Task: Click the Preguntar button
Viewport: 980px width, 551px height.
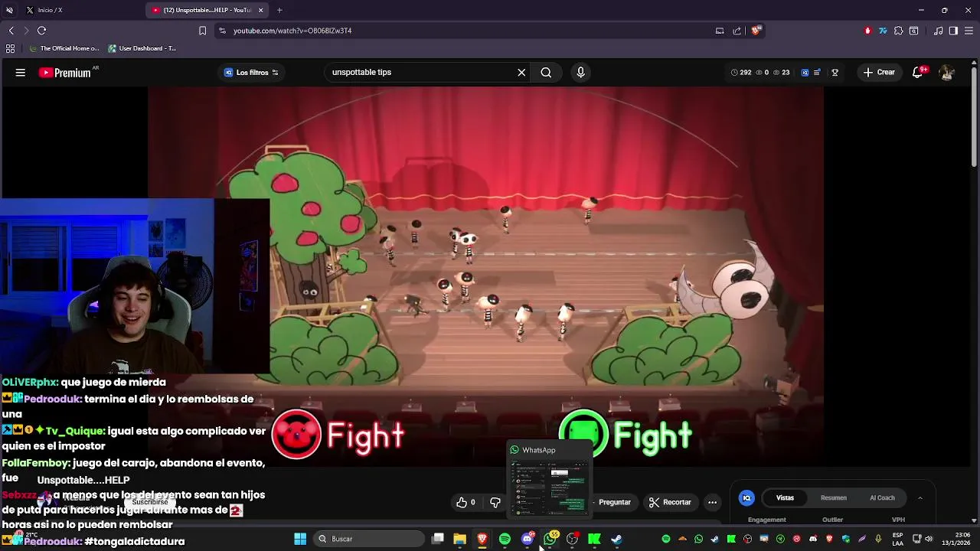Action: 614,503
